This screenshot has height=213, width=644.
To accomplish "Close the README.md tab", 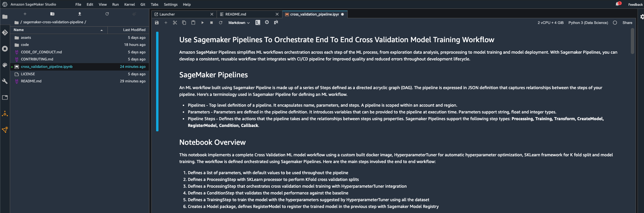I will click(277, 14).
